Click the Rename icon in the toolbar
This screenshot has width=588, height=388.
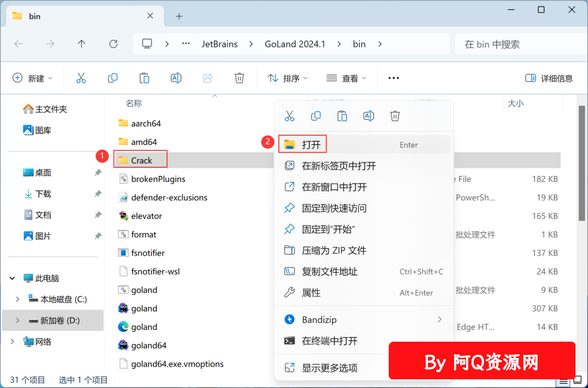coord(176,78)
